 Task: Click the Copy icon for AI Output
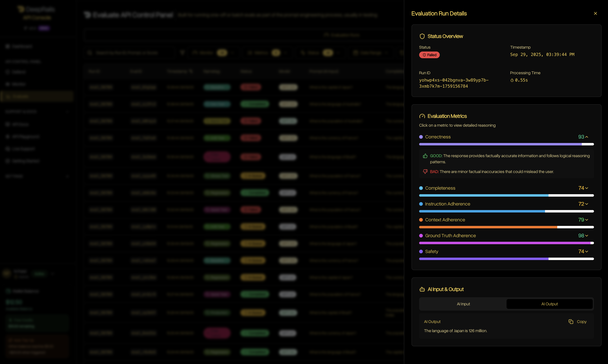pos(571,322)
